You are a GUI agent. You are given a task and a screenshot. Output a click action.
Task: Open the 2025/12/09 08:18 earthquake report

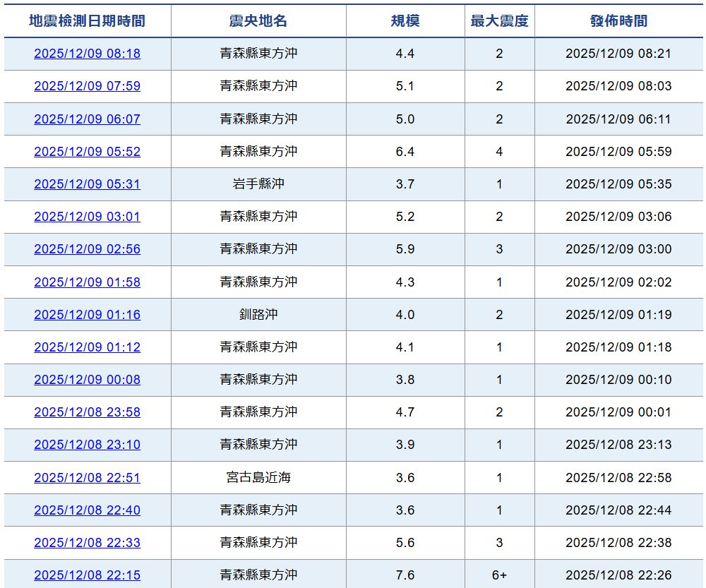click(88, 54)
